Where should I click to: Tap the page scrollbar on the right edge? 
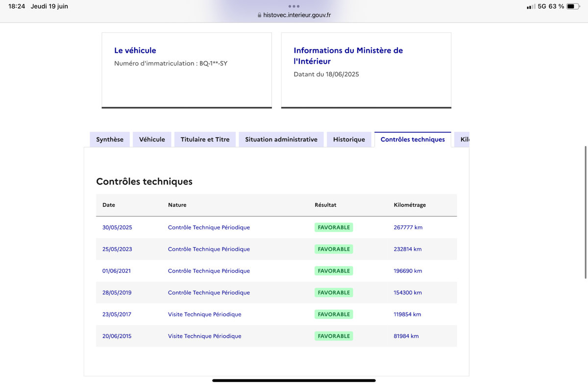pyautogui.click(x=586, y=212)
